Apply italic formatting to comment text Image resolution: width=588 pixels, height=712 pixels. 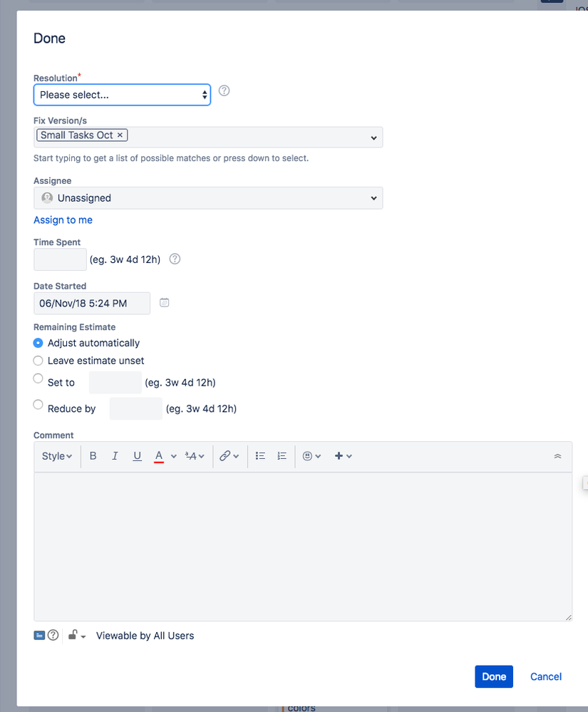point(115,455)
